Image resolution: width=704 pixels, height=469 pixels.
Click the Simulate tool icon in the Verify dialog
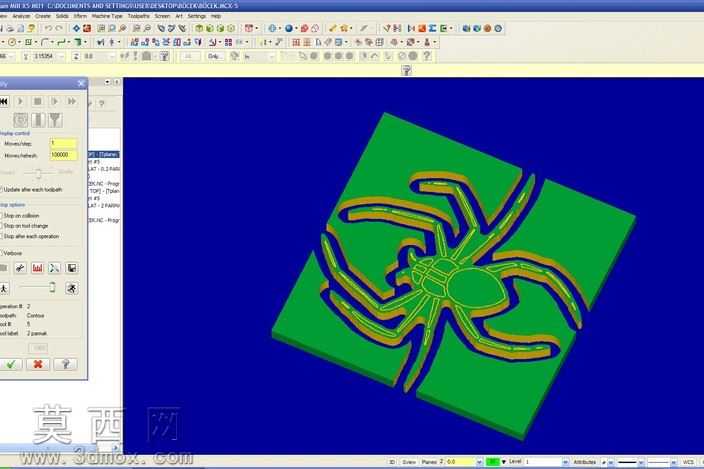click(38, 120)
